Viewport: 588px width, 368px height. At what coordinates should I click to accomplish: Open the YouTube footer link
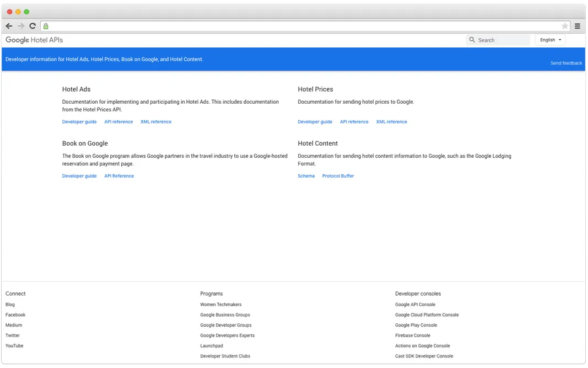coord(14,346)
